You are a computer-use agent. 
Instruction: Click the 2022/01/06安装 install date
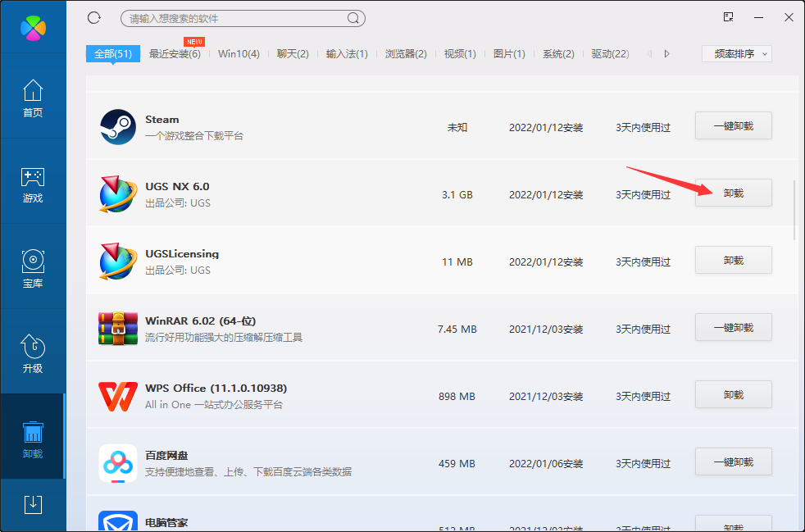pos(546,464)
